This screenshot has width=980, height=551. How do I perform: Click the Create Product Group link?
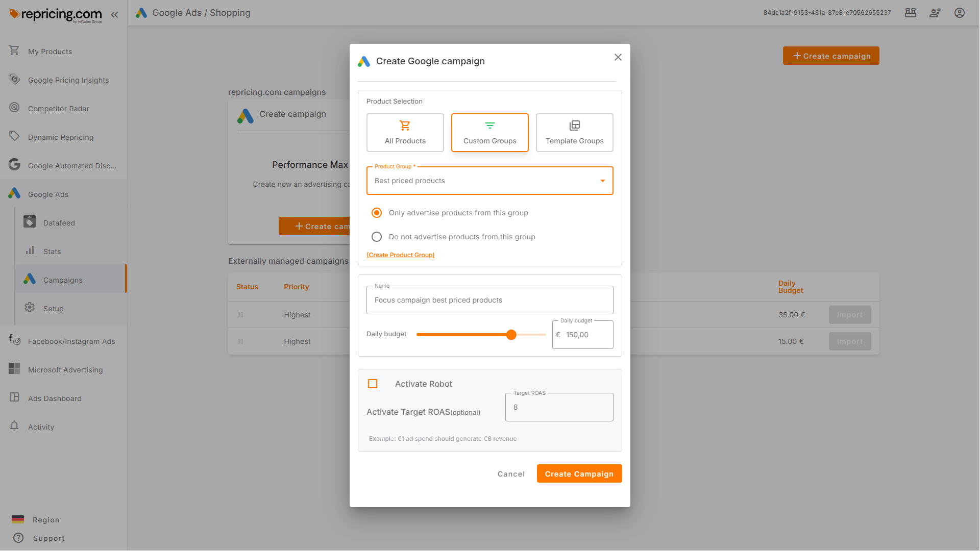(401, 255)
